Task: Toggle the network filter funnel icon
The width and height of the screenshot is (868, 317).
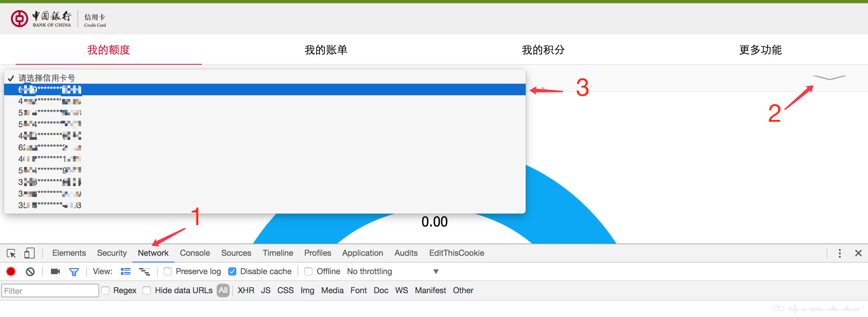Action: (74, 271)
